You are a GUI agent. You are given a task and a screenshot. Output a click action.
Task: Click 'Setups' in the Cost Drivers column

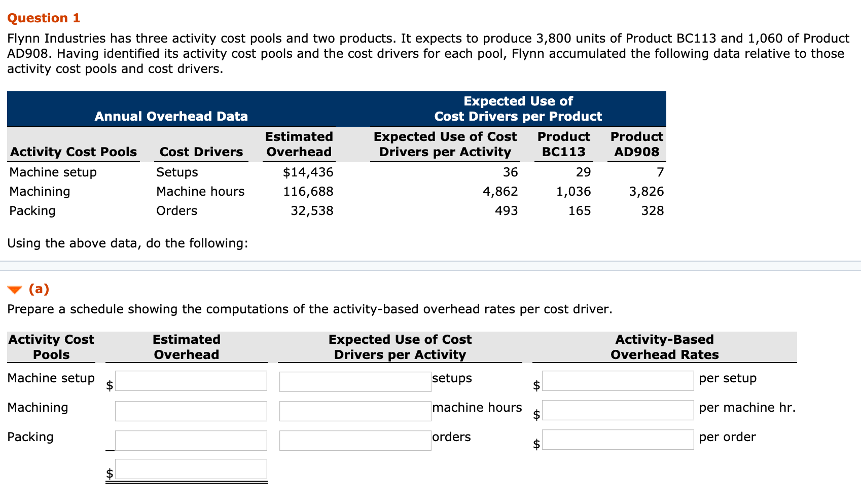[x=177, y=172]
